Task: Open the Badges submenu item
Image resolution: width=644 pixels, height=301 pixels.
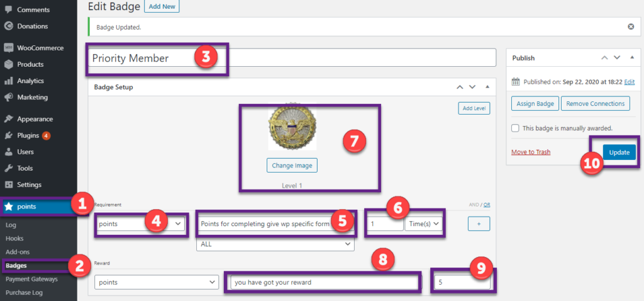Action: 16,265
